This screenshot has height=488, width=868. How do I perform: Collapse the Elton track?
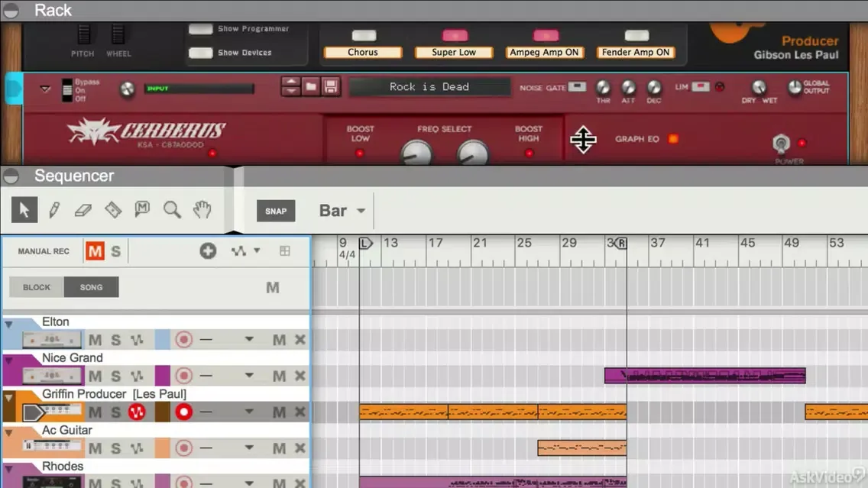click(9, 325)
